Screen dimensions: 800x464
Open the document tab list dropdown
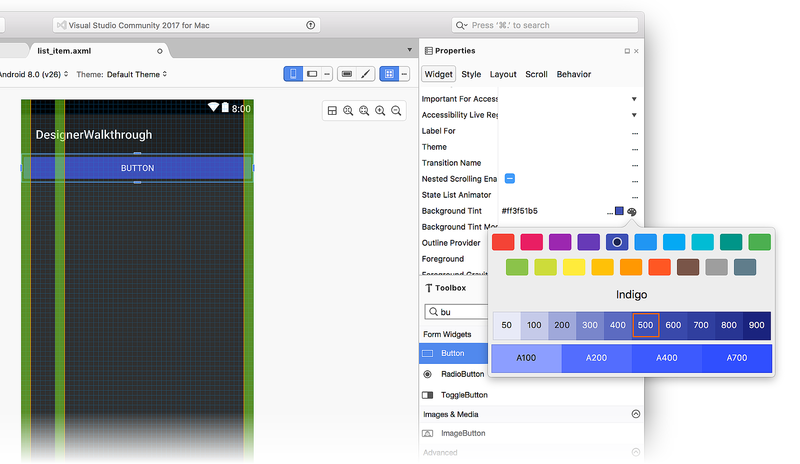point(409,50)
